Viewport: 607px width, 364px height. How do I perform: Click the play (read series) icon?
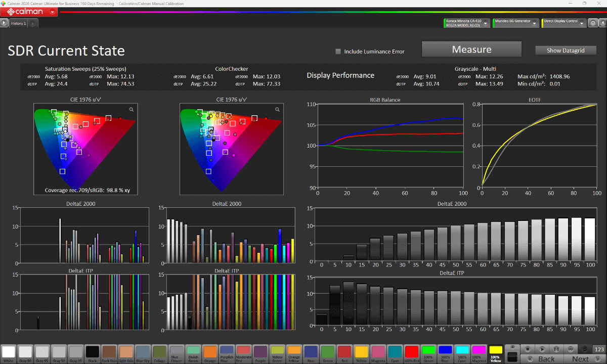[x=542, y=349]
